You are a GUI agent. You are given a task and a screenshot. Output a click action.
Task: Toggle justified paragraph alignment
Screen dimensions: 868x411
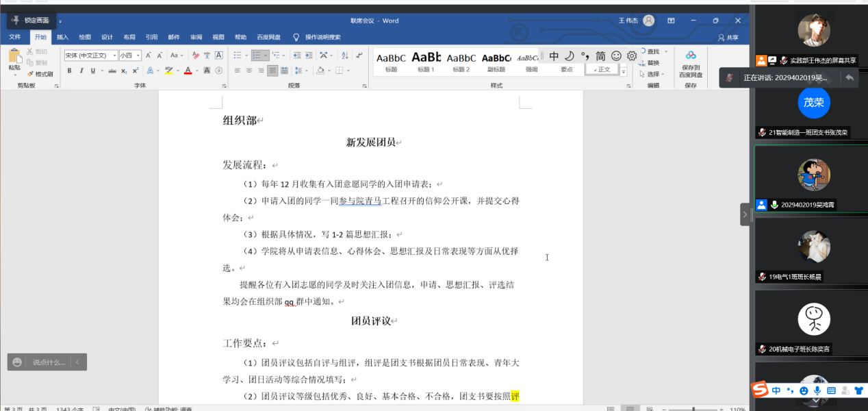272,71
